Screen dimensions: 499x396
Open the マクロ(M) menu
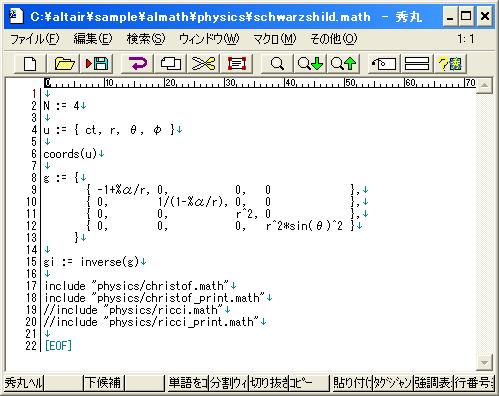274,39
